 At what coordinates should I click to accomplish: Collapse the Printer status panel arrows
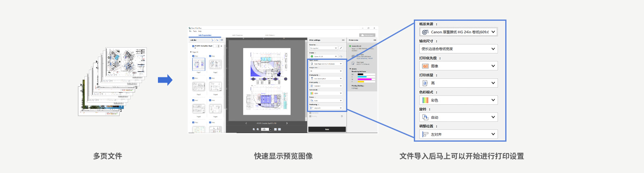pos(375,40)
